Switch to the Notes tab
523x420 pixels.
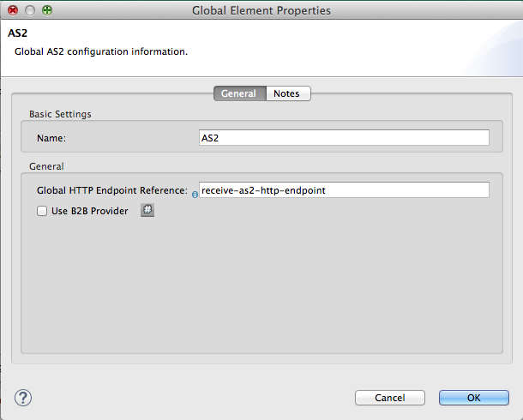286,93
